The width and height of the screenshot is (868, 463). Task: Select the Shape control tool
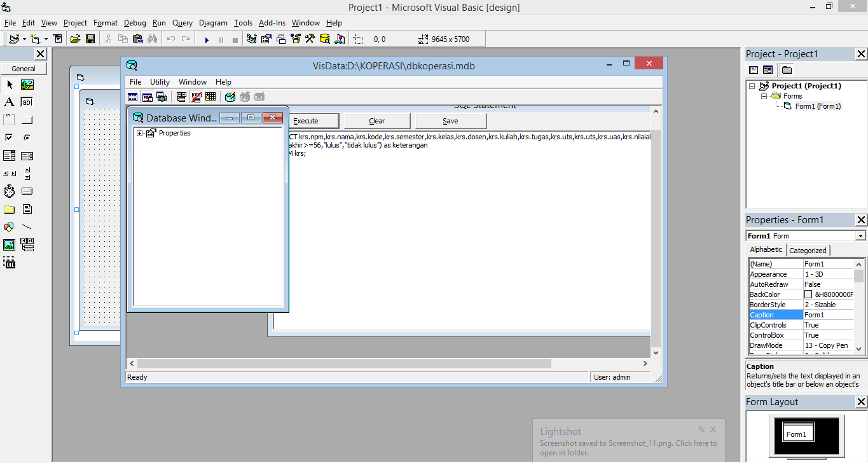10,227
